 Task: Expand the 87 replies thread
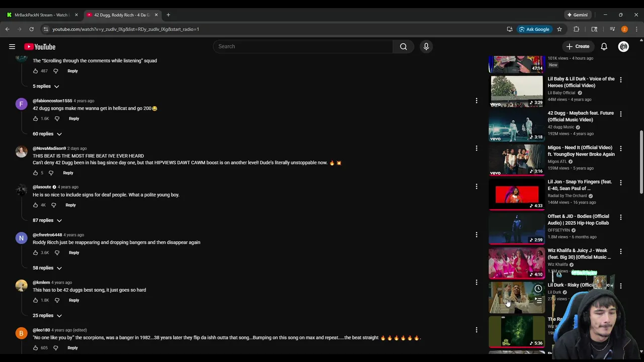click(47, 220)
